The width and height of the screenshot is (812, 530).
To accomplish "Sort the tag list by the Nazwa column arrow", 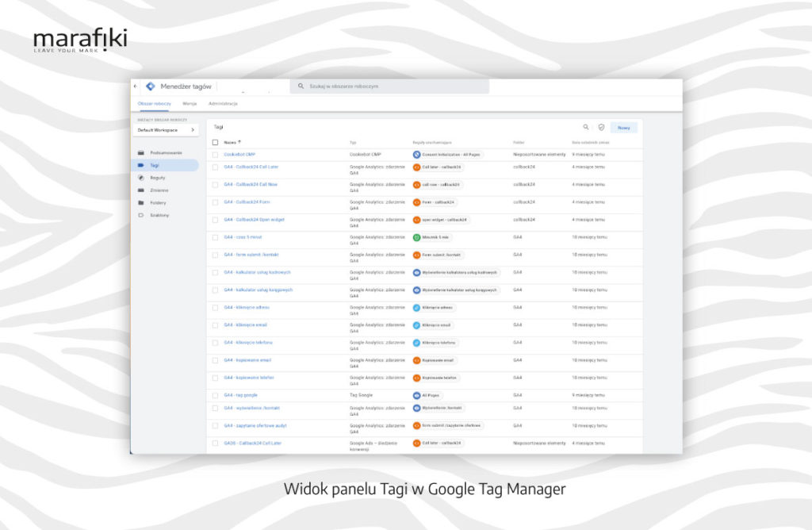I will click(239, 142).
